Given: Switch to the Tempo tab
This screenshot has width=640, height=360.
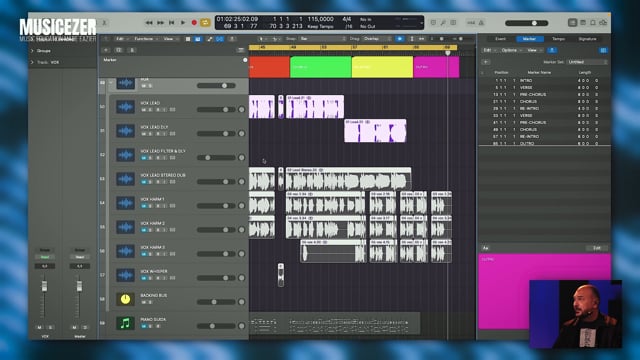Looking at the screenshot, I should click(558, 39).
